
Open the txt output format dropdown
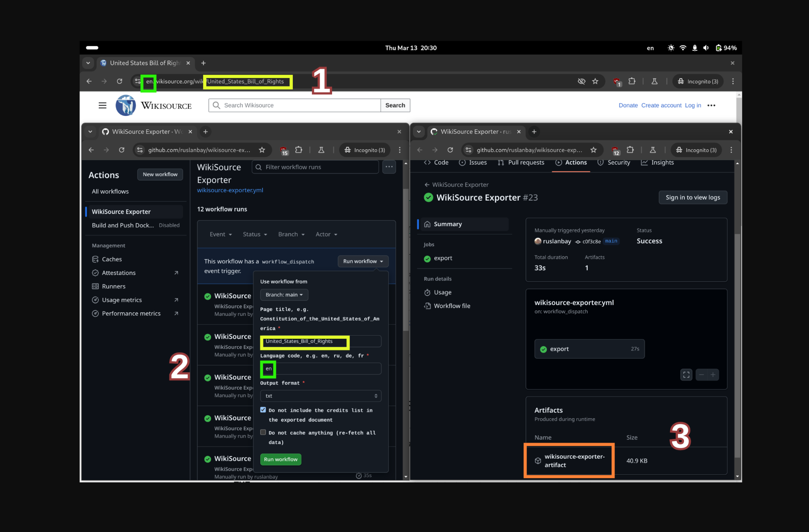320,396
